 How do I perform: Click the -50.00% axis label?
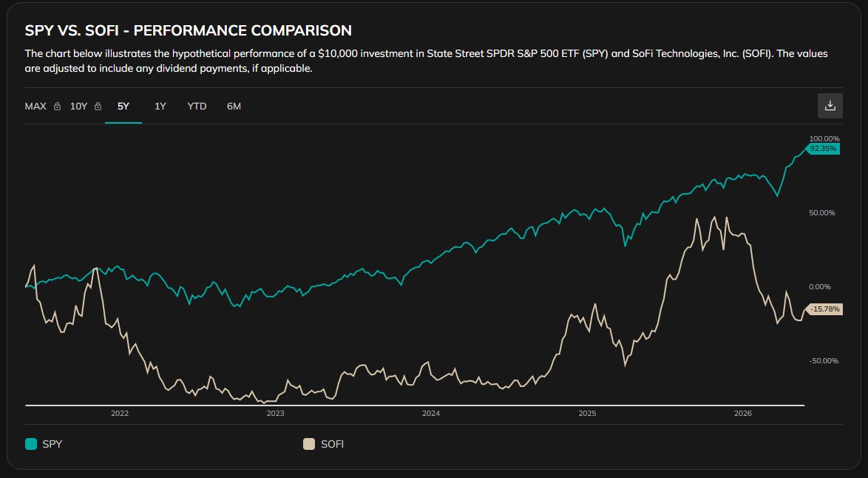coord(824,361)
